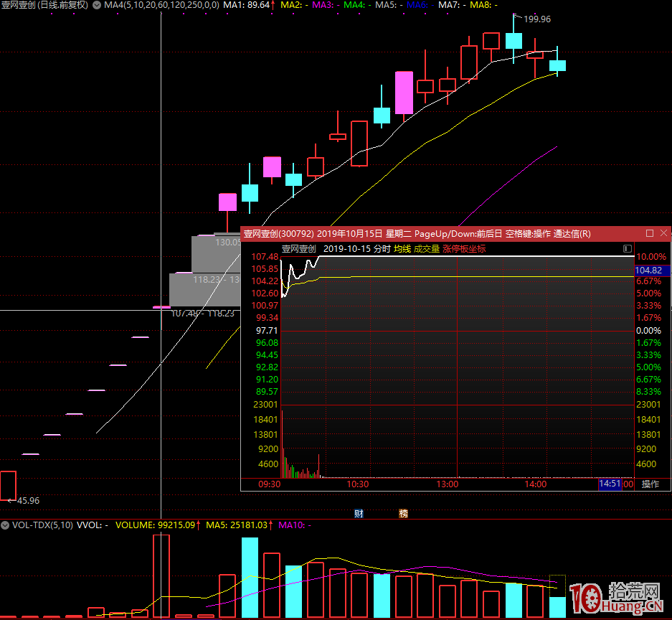Click the 13:00 time axis label
The image size is (672, 620).
click(x=448, y=484)
